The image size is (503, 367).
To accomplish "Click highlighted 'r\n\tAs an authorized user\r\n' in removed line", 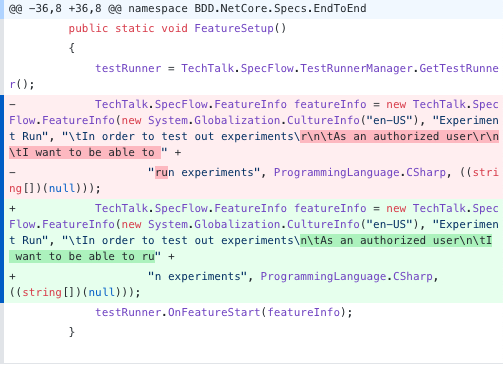I will coord(400,136).
